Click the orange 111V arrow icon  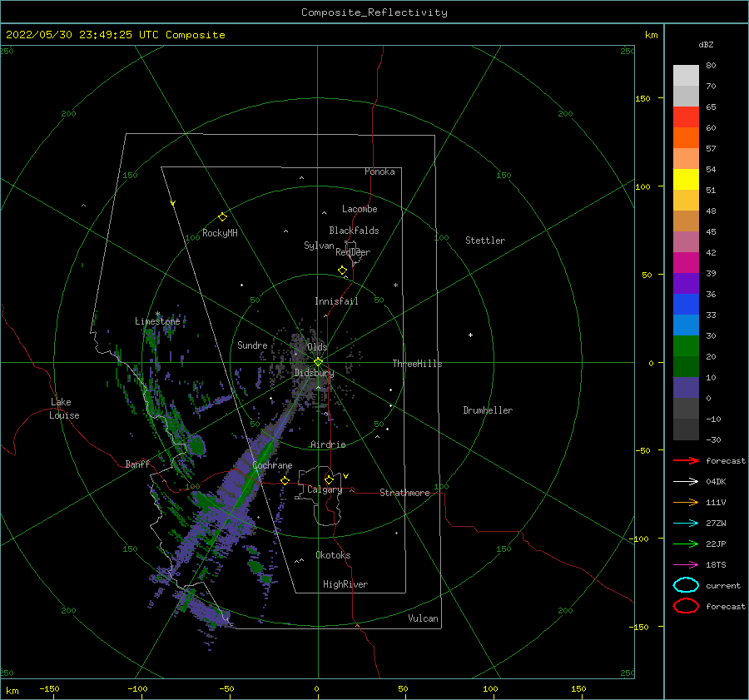point(686,502)
